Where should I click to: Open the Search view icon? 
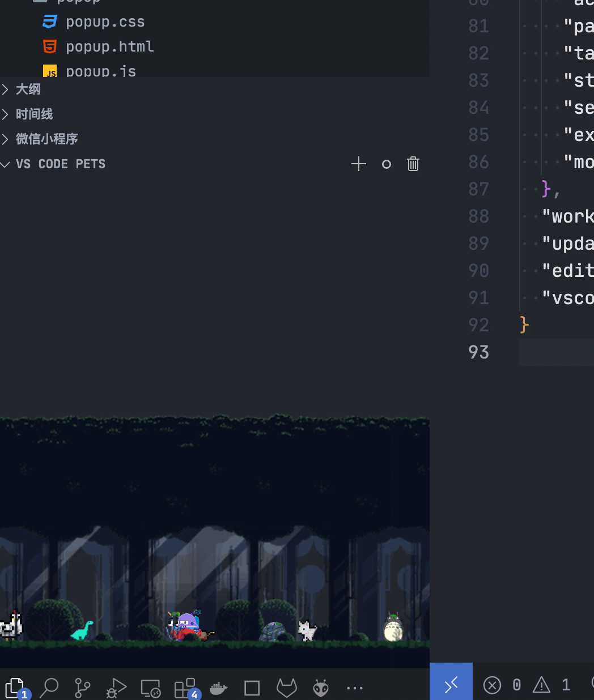[49, 688]
